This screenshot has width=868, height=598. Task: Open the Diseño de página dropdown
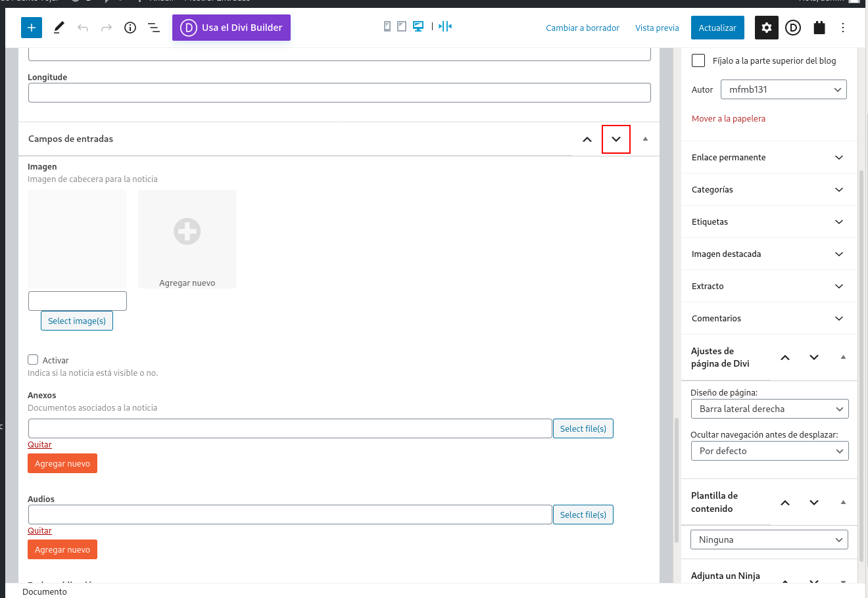pos(769,409)
